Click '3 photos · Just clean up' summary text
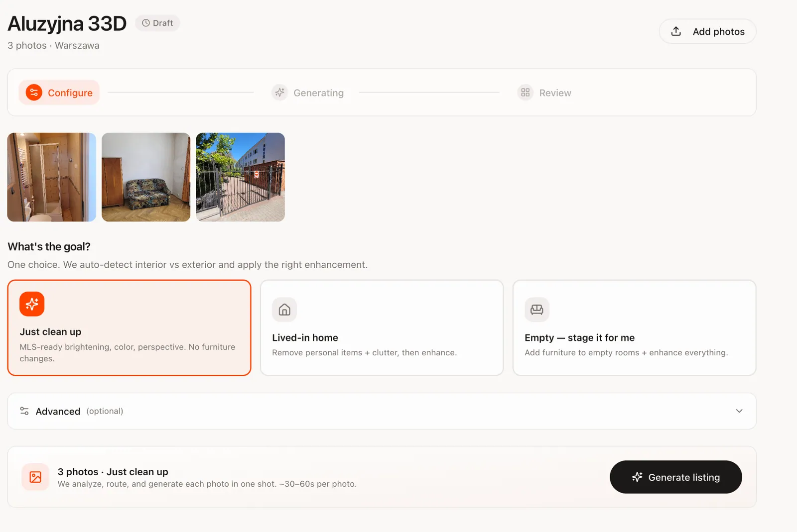Image resolution: width=797 pixels, height=532 pixels. click(113, 472)
